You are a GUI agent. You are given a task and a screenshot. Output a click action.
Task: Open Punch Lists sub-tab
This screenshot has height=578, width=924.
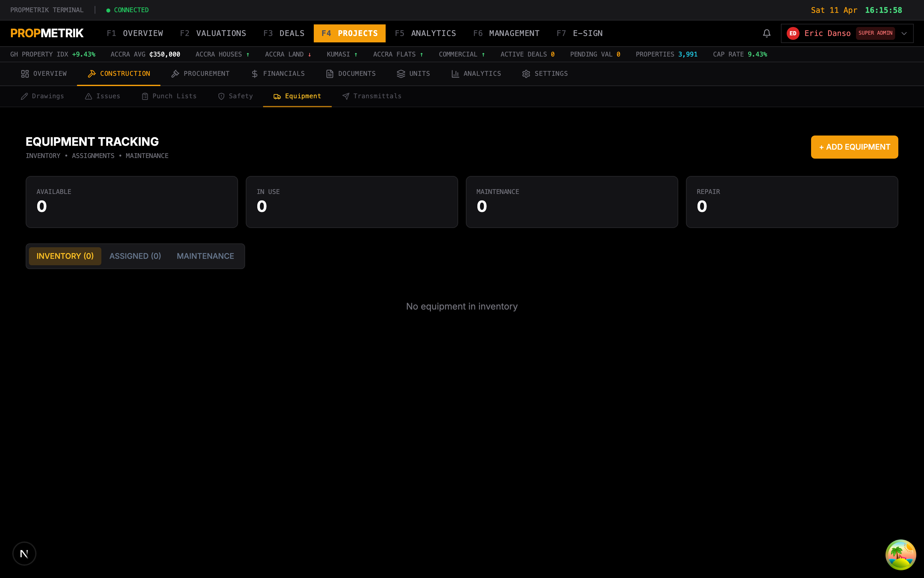tap(169, 96)
